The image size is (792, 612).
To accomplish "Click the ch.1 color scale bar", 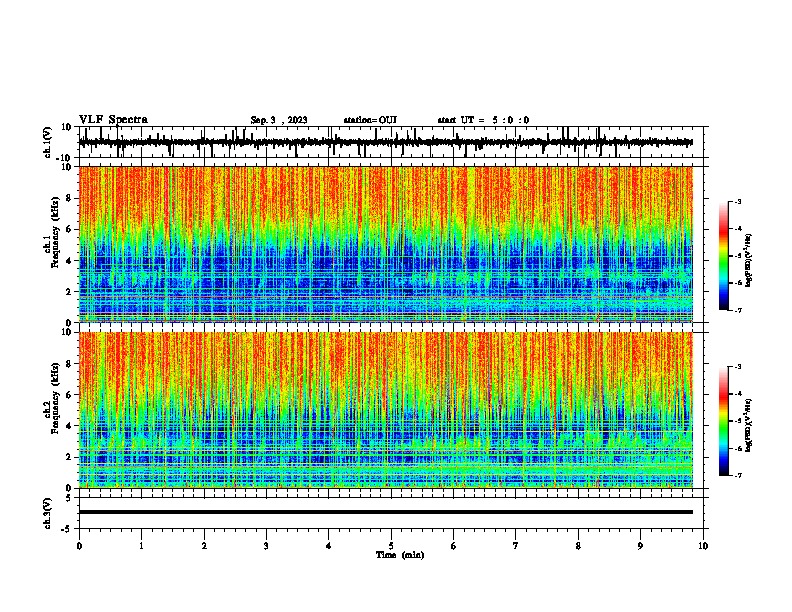I will pyautogui.click(x=724, y=256).
